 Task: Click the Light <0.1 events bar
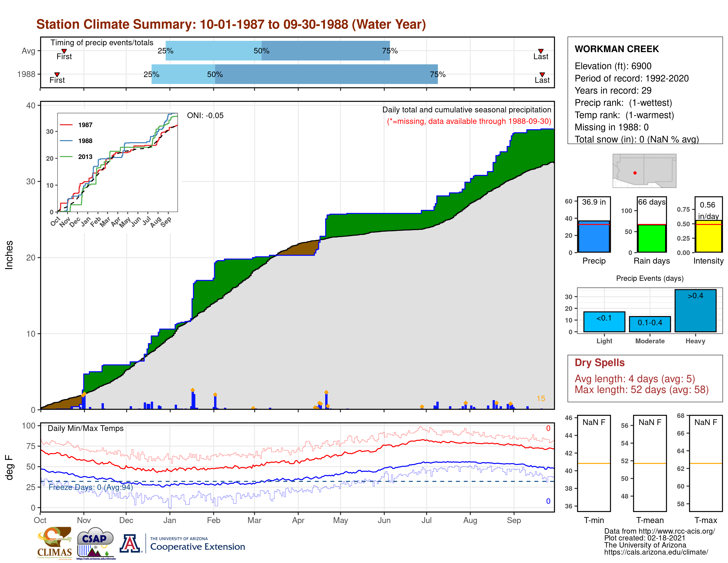tap(604, 322)
